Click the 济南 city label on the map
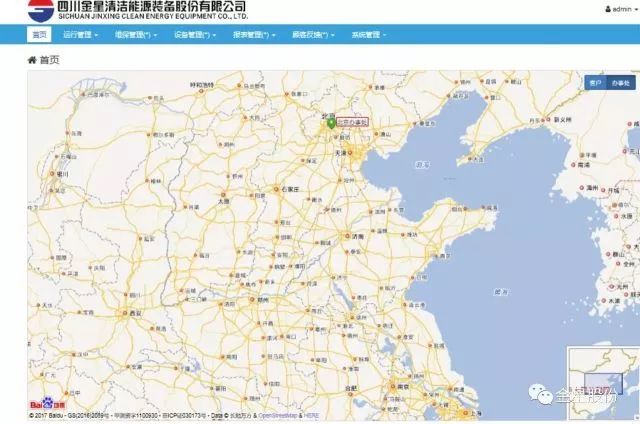This screenshot has width=640, height=424. [358, 236]
